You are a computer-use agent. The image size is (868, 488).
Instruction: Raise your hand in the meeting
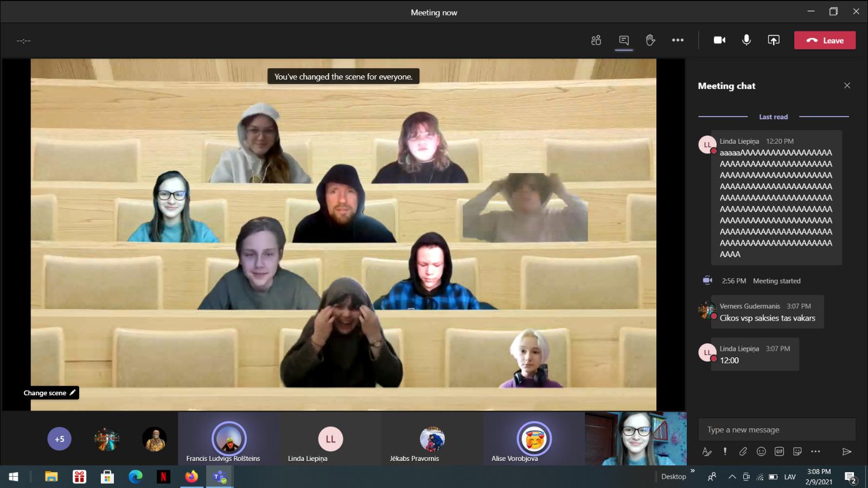650,40
